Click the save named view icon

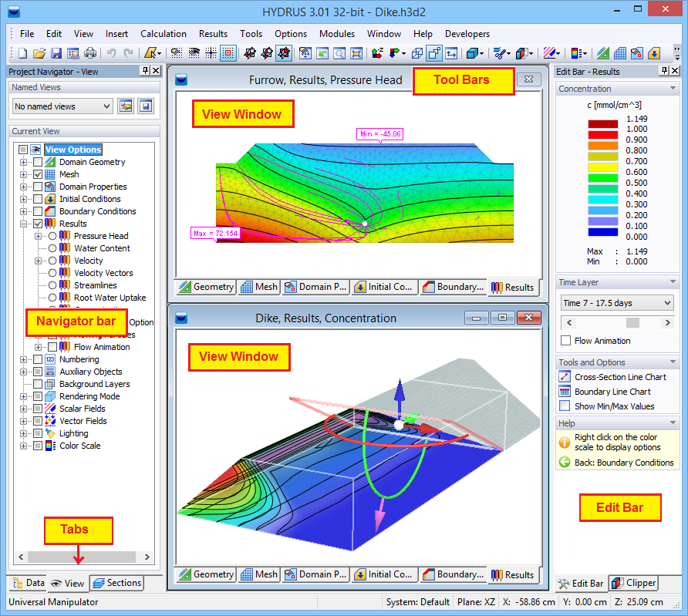tap(146, 106)
